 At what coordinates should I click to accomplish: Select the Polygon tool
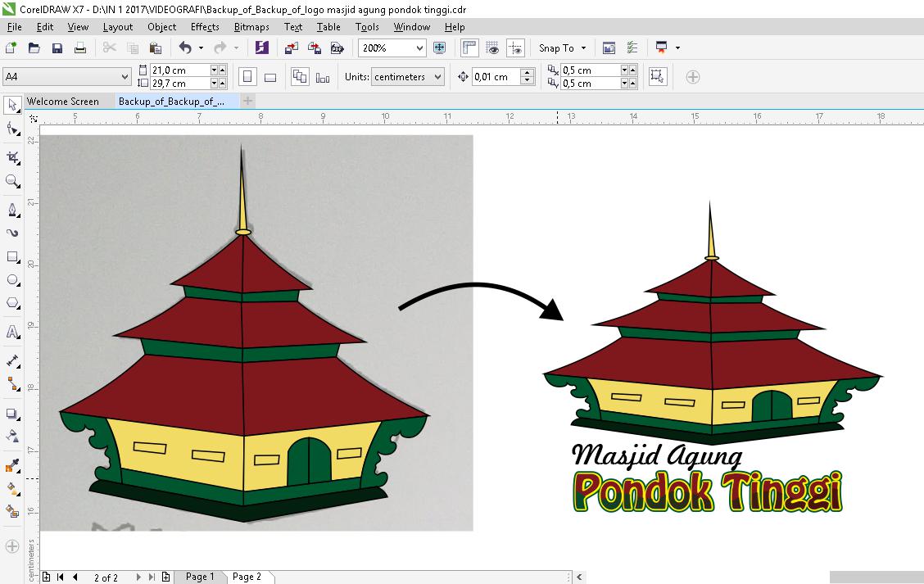pyautogui.click(x=12, y=303)
